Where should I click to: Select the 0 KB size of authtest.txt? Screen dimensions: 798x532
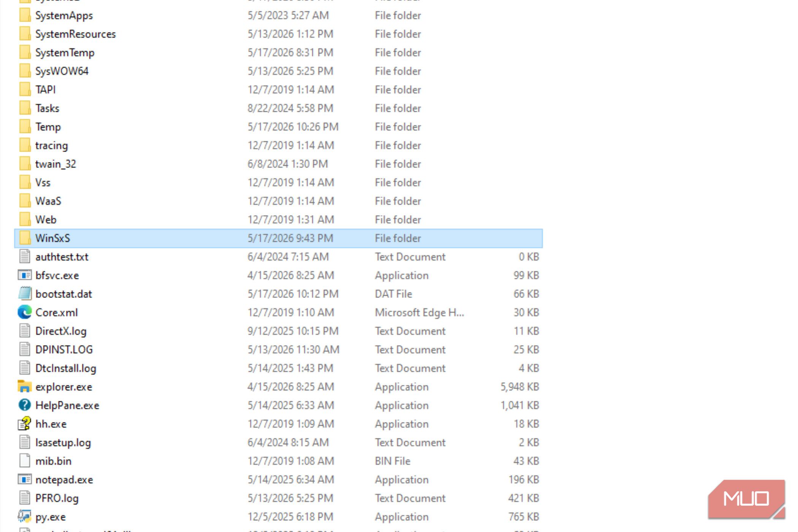(529, 257)
